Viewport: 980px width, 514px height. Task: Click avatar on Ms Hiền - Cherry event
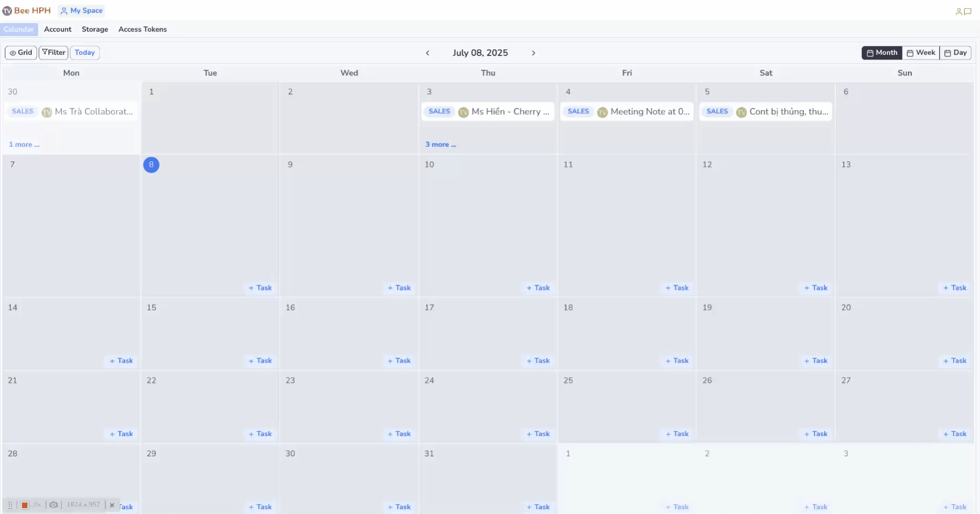pyautogui.click(x=463, y=112)
